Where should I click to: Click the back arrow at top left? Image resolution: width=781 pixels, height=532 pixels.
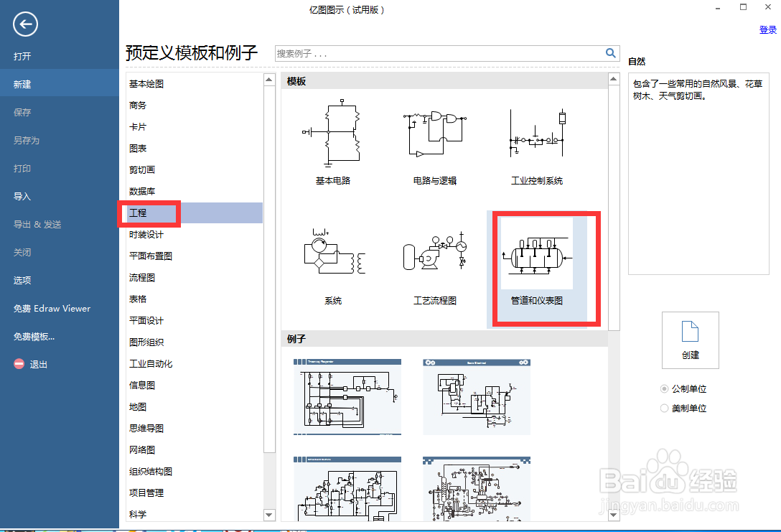(x=24, y=24)
